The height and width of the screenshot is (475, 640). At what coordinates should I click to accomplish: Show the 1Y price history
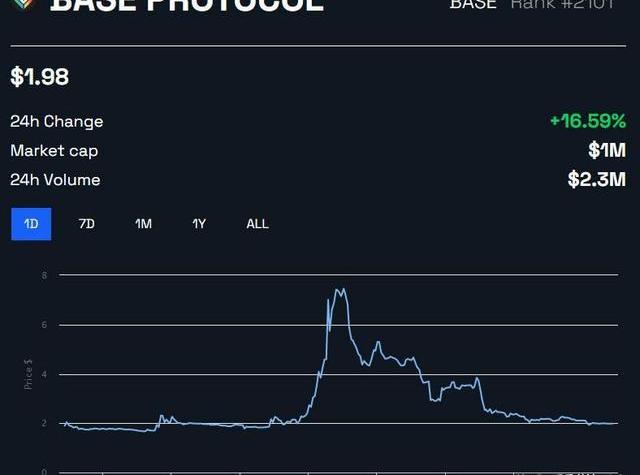[x=199, y=224]
